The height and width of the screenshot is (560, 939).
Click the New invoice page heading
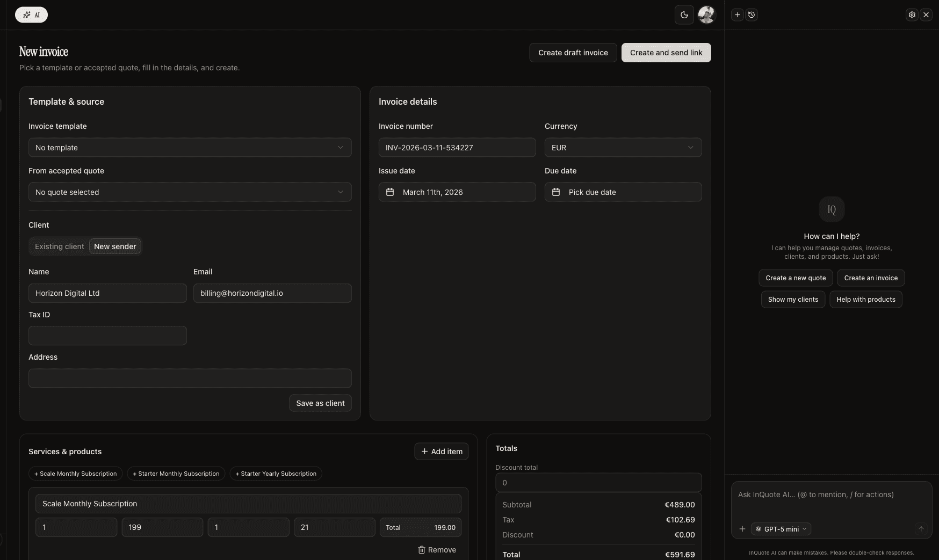pos(44,52)
